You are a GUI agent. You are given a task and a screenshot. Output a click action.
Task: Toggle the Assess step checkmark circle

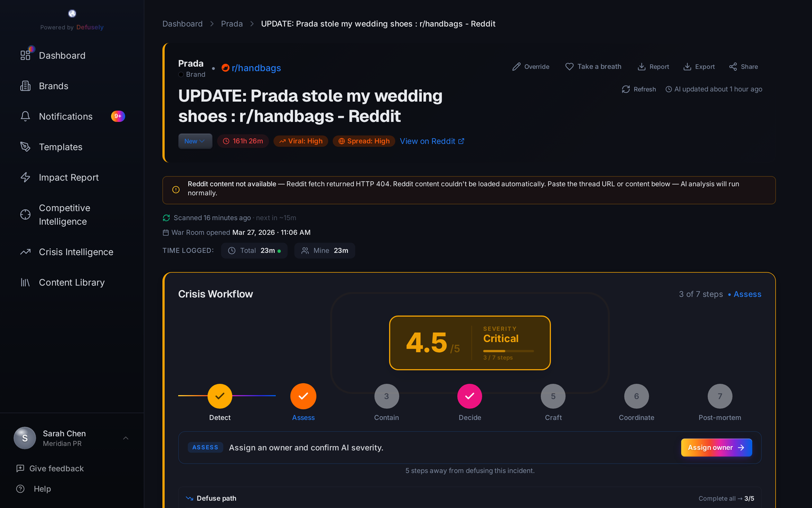303,396
